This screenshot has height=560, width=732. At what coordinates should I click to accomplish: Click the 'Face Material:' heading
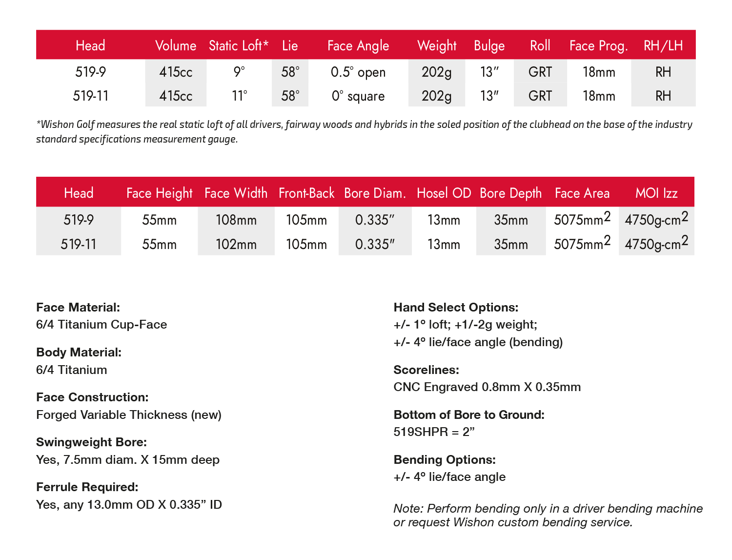[78, 307]
